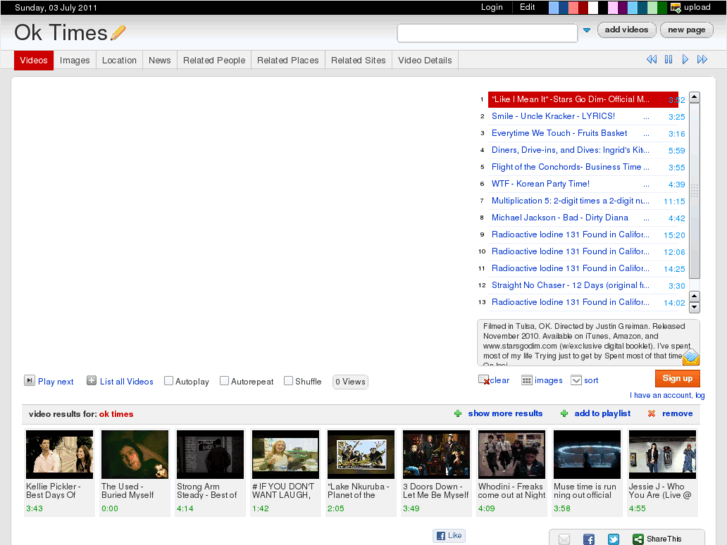Click lower scroll-up arrow below playlist scrollbar
This screenshot has height=545, width=727.
694,296
